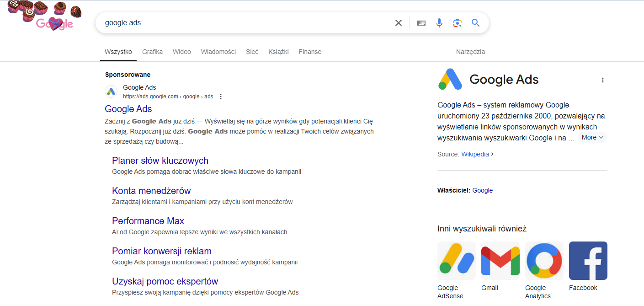Screen dimensions: 644x306
Task: Click the 'Inni wyszukiwali również' heading
Action: coord(482,228)
